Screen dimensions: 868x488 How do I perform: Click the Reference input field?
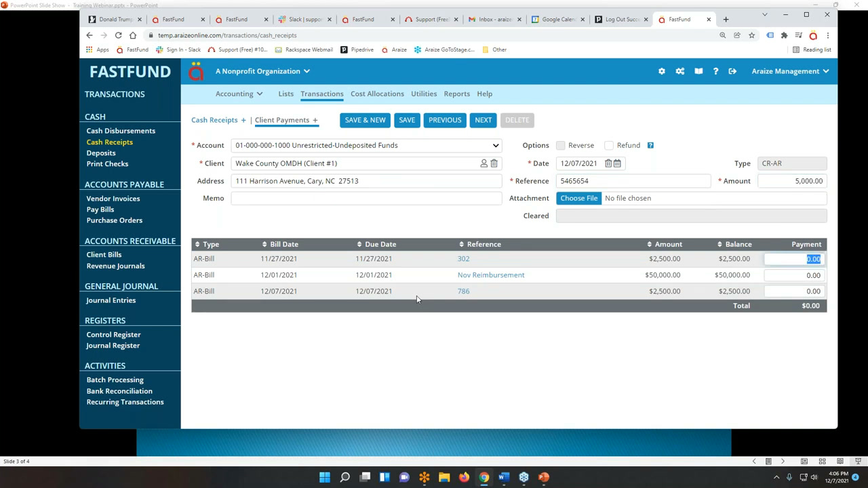coord(633,181)
